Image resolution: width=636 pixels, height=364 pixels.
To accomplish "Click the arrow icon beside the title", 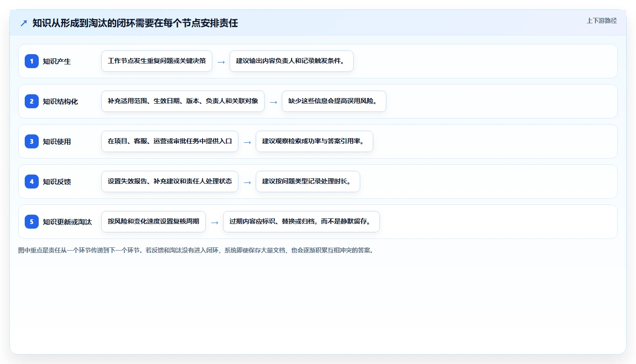I will 24,23.
